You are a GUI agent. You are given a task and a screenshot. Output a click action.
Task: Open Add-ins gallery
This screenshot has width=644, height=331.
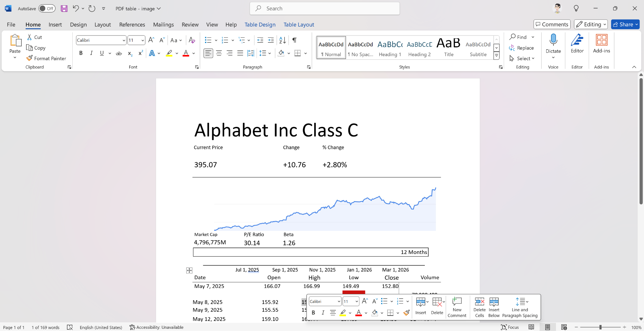point(602,44)
